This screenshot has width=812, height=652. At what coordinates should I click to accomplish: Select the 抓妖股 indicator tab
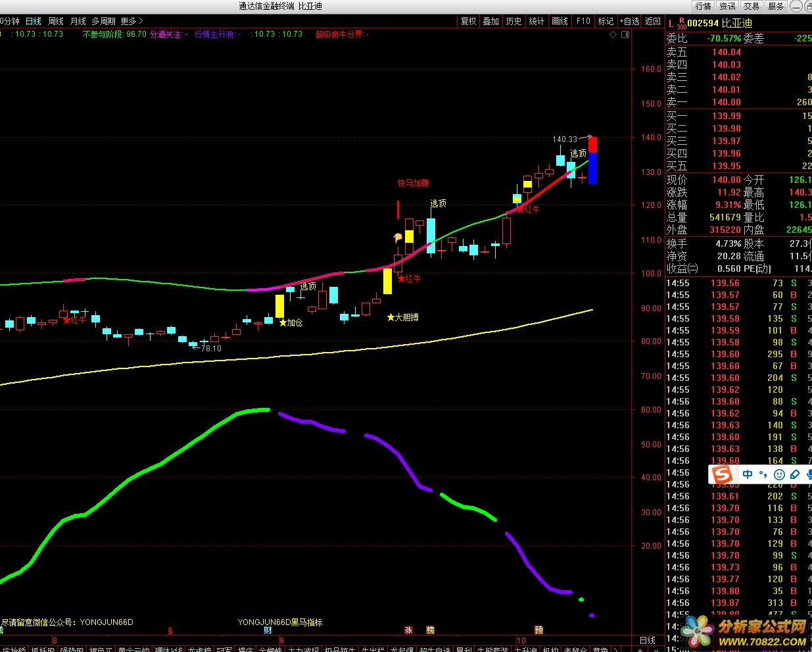pos(42,650)
